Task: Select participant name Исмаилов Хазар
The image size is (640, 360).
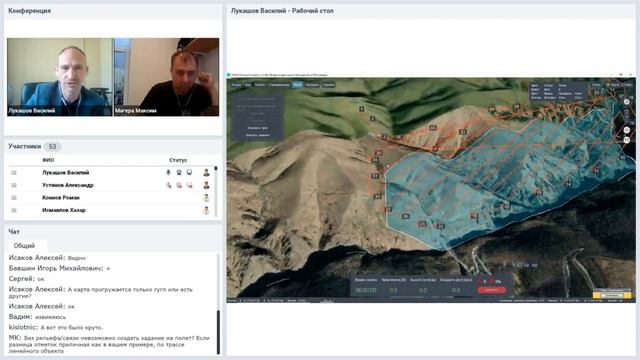Action: click(64, 211)
